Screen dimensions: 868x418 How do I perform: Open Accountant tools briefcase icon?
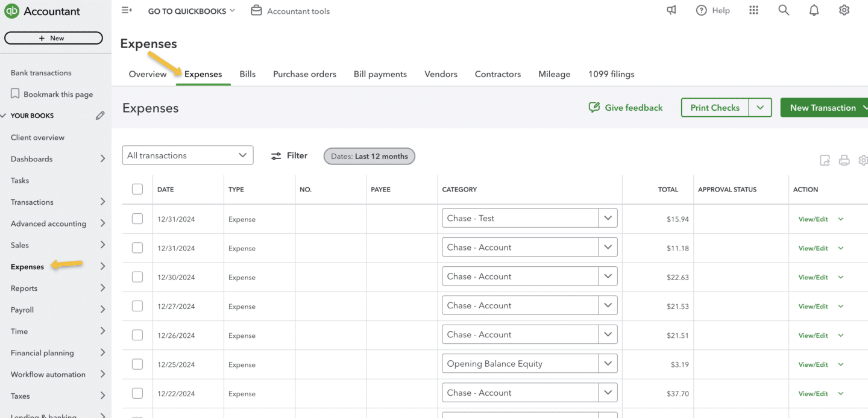pos(256,11)
